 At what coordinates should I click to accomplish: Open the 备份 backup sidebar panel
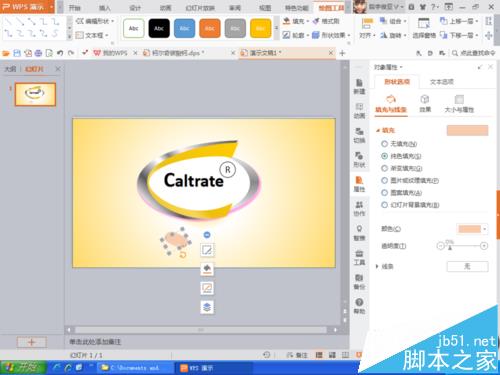click(x=359, y=282)
